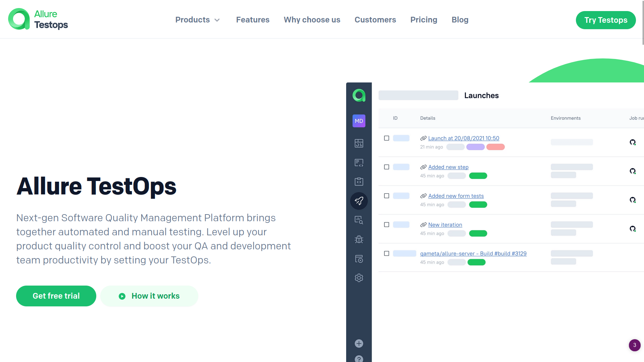Select the rocket/launches icon in sidebar

tap(359, 201)
